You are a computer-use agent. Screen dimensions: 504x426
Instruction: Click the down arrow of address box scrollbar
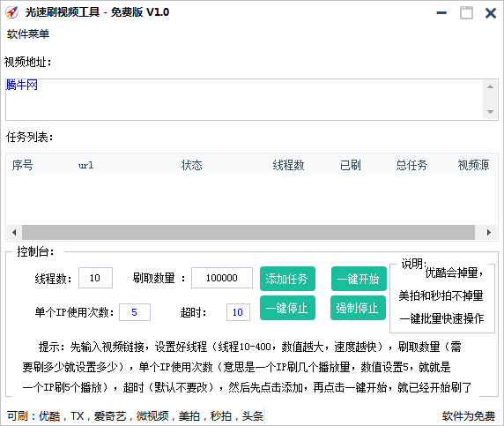coord(490,112)
